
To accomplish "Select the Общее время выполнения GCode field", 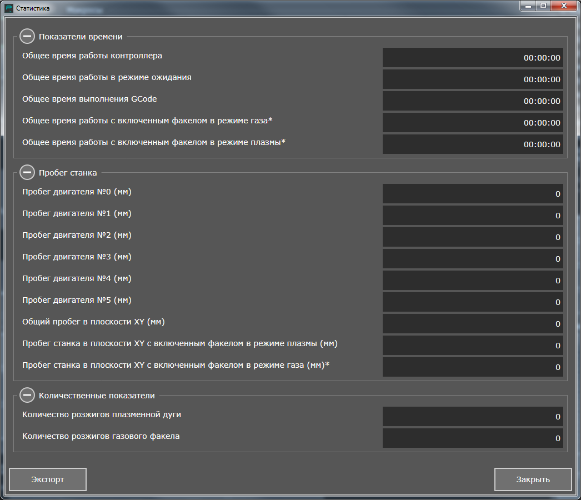I will (x=473, y=101).
